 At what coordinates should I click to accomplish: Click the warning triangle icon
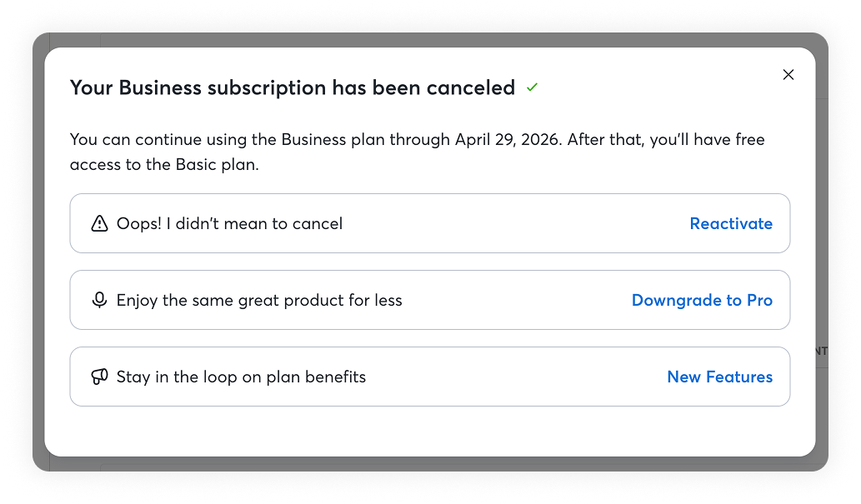coord(99,223)
